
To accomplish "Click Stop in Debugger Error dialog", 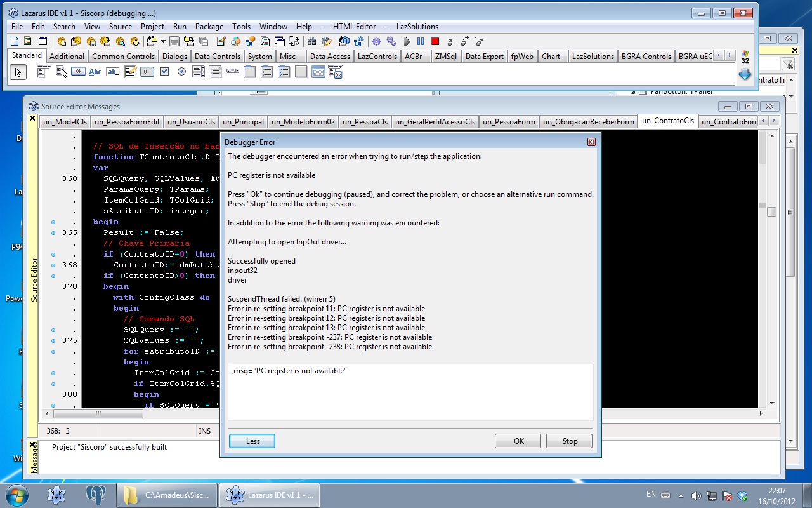I will (x=570, y=441).
